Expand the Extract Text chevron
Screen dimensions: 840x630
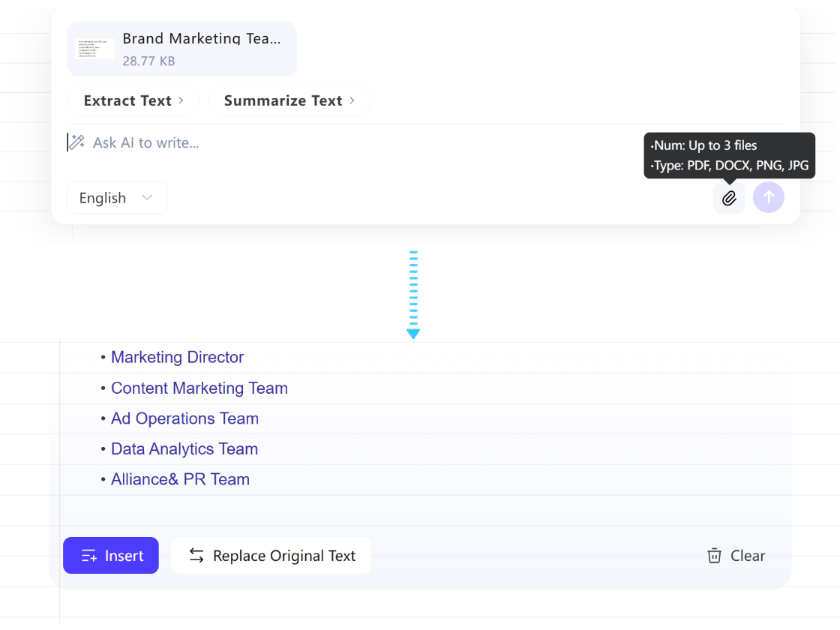click(181, 100)
